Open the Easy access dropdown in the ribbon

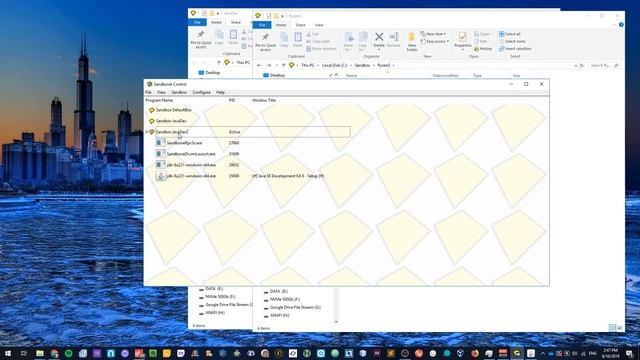(x=434, y=41)
